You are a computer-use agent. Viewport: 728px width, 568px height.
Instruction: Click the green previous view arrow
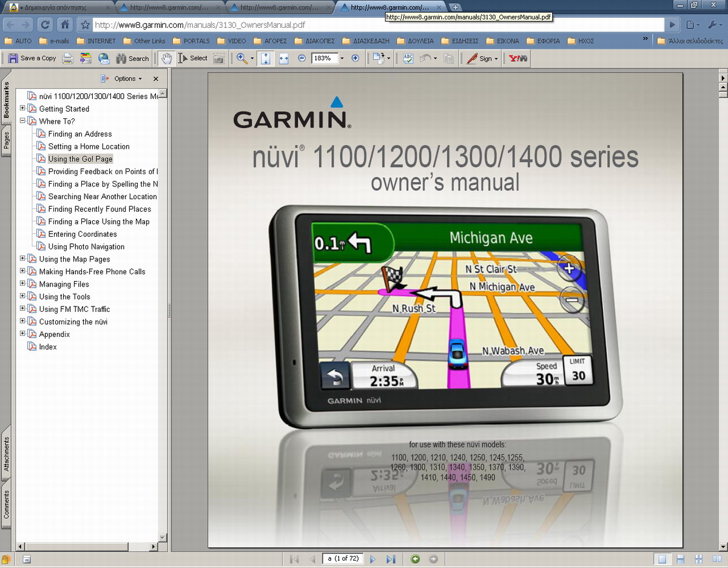pyautogui.click(x=415, y=559)
